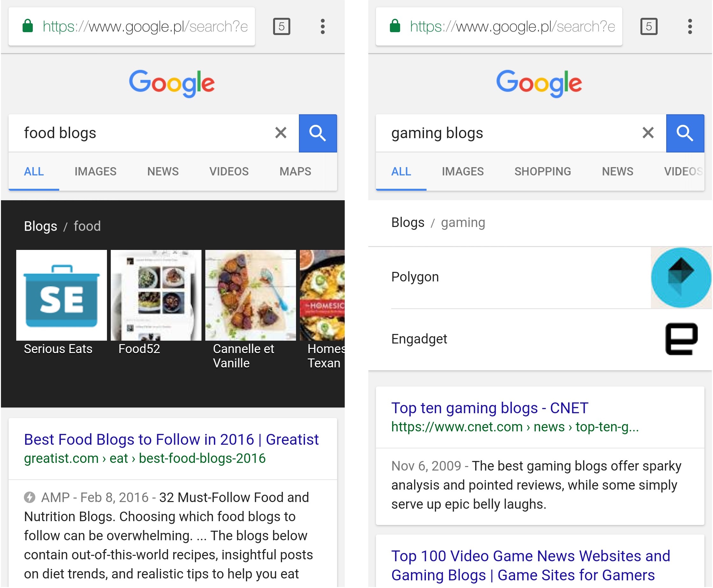The height and width of the screenshot is (588, 713).
Task: Switch to IMAGES tab in food blogs results
Action: click(x=95, y=171)
